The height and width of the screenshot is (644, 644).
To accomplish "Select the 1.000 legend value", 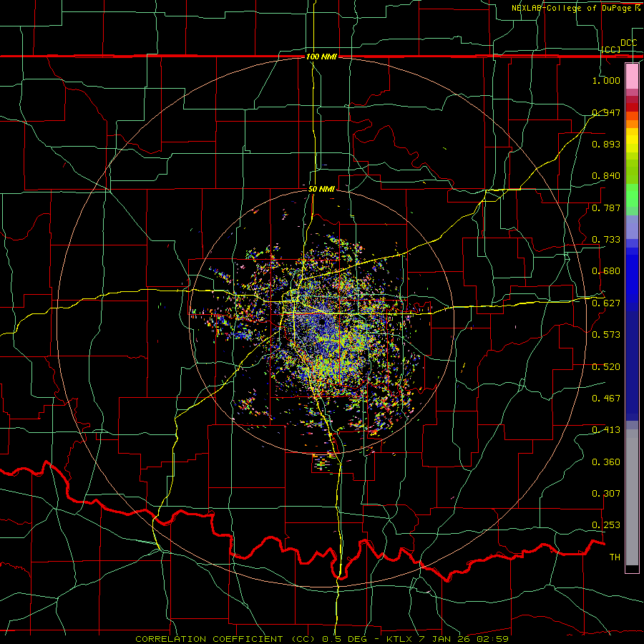I will tap(606, 80).
